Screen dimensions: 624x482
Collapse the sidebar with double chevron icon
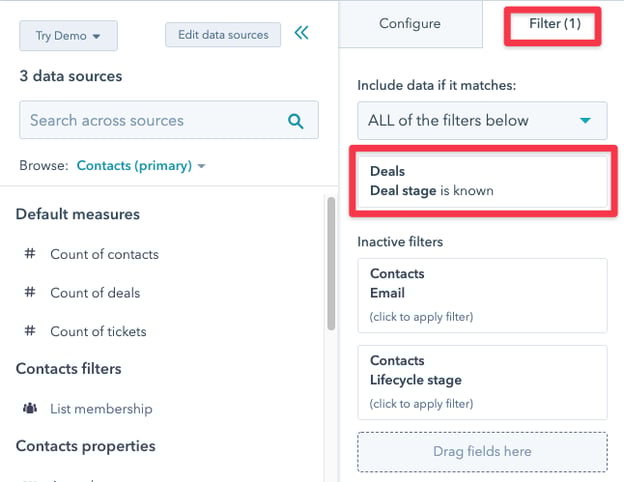pyautogui.click(x=302, y=33)
